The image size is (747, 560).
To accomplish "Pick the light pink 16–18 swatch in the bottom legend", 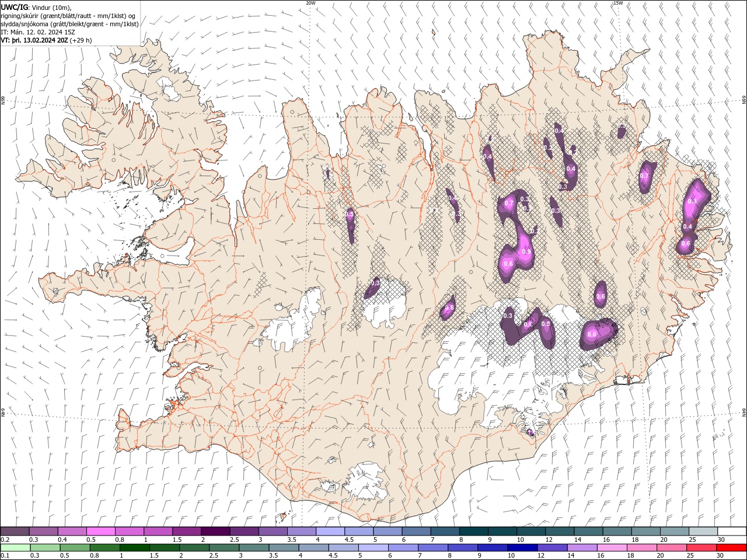I will click(x=611, y=548).
